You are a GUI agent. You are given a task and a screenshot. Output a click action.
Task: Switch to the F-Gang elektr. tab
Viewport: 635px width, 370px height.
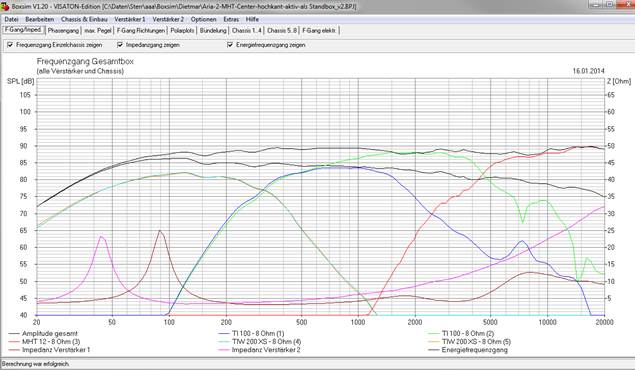[x=319, y=30]
